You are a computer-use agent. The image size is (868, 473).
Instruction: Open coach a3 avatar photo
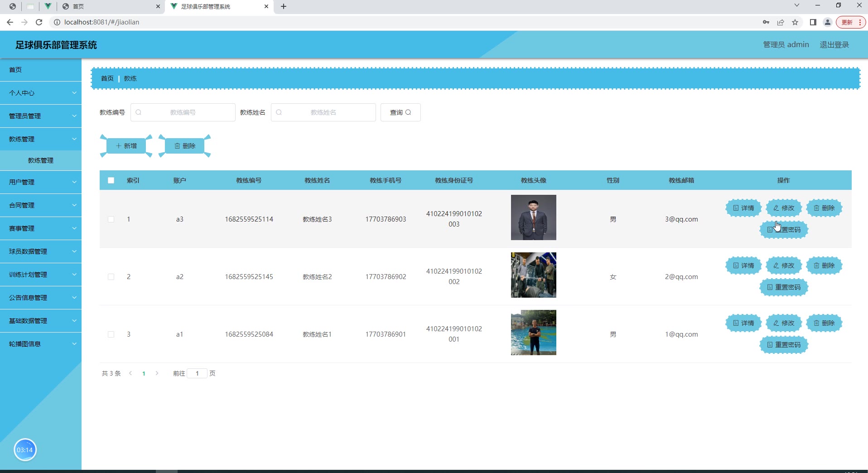pyautogui.click(x=534, y=217)
